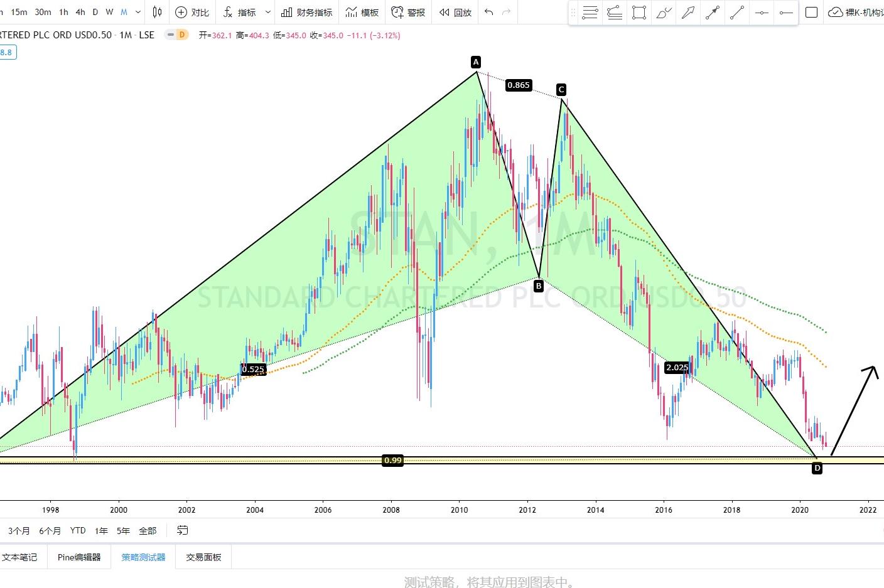The height and width of the screenshot is (588, 884).
Task: Open the compare symbol tool (对比)
Action: [192, 12]
